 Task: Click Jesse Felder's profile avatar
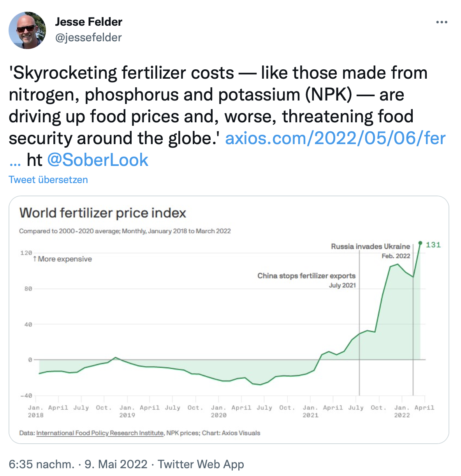coord(27,30)
